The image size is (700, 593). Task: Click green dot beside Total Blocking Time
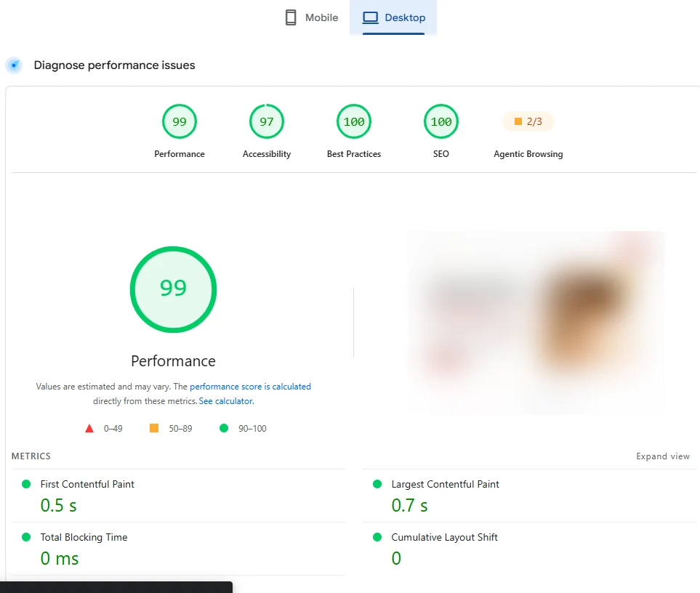point(26,537)
